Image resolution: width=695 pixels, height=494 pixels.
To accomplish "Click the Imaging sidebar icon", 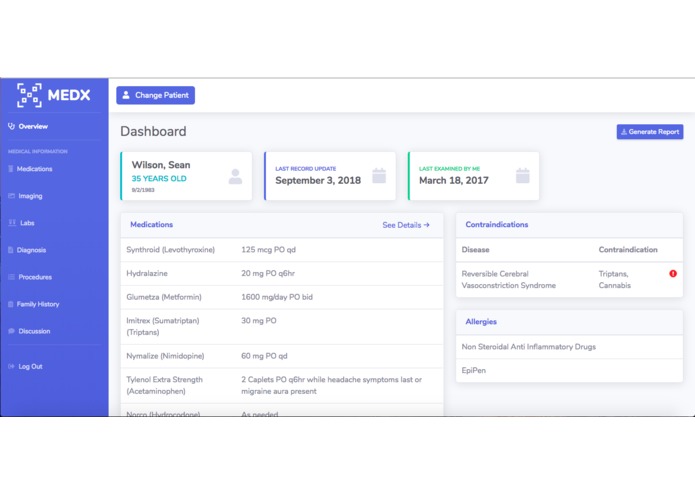I will click(12, 196).
